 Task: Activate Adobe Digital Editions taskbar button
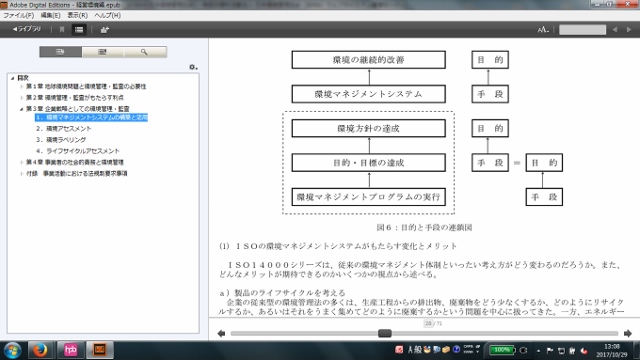click(100, 350)
